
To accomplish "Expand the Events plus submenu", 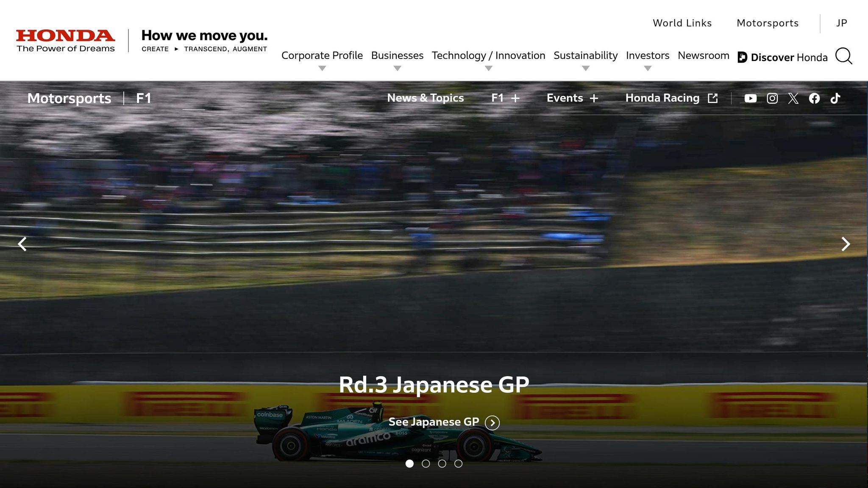I will (x=572, y=98).
